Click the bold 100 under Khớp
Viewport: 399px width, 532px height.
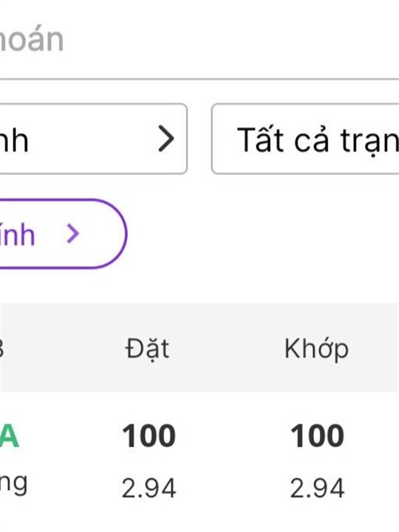(317, 437)
